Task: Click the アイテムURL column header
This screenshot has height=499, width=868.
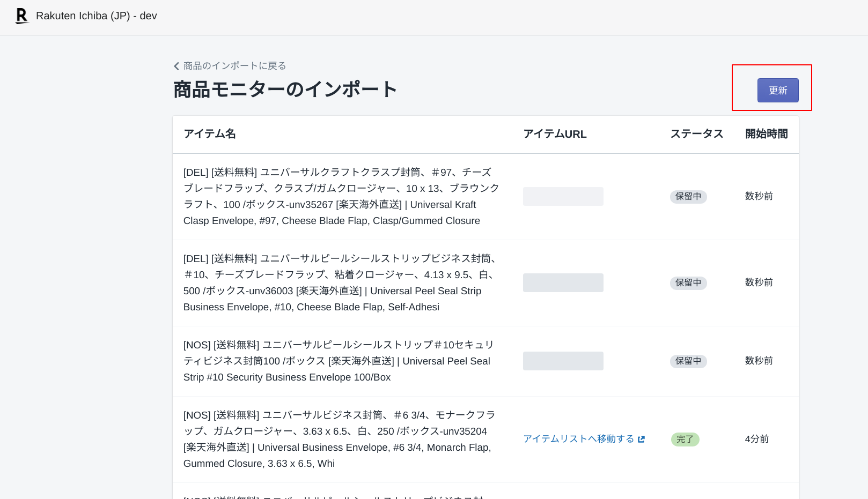Action: (555, 134)
